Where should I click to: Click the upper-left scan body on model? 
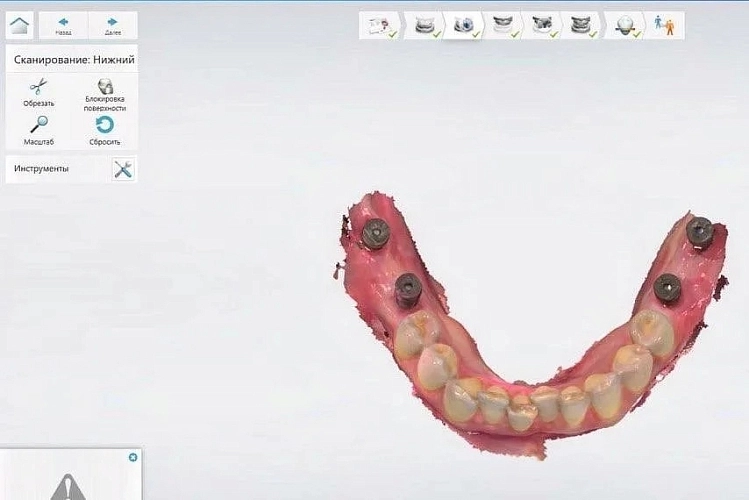(376, 234)
